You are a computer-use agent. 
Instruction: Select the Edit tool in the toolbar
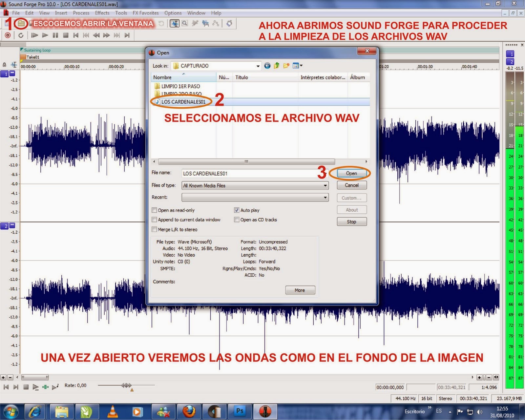pos(175,23)
